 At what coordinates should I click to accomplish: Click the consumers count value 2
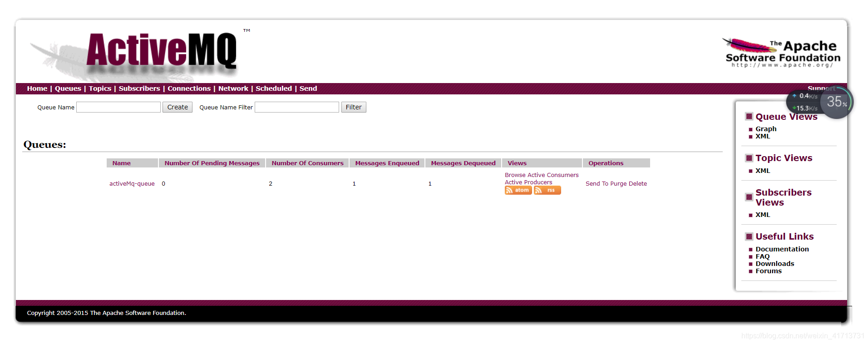271,184
